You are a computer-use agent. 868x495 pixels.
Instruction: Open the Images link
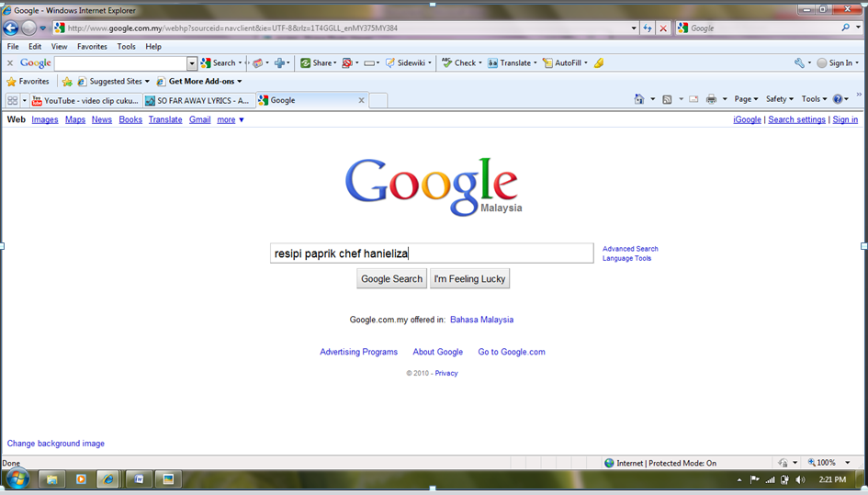coord(45,119)
